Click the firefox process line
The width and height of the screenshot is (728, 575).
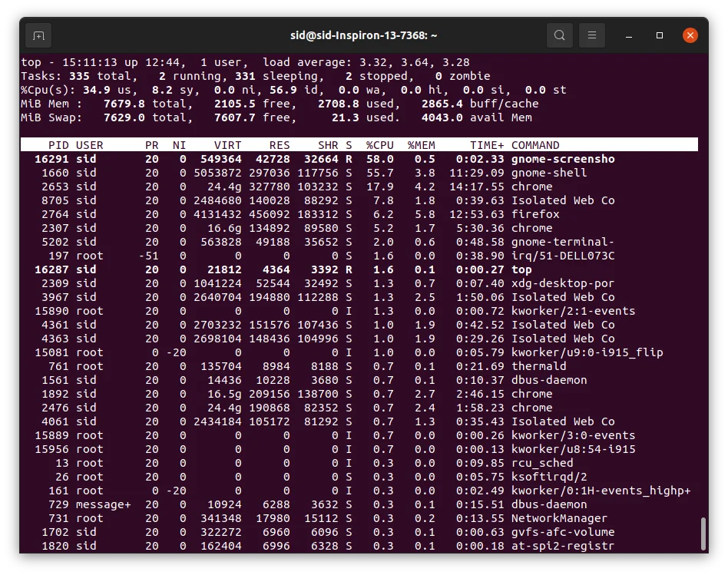(359, 214)
